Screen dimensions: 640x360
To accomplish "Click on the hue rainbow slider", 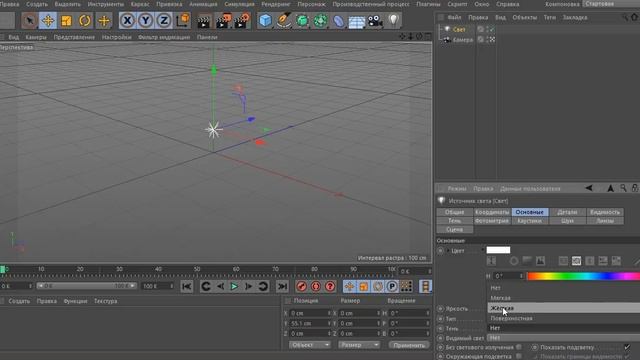I will pos(583,276).
